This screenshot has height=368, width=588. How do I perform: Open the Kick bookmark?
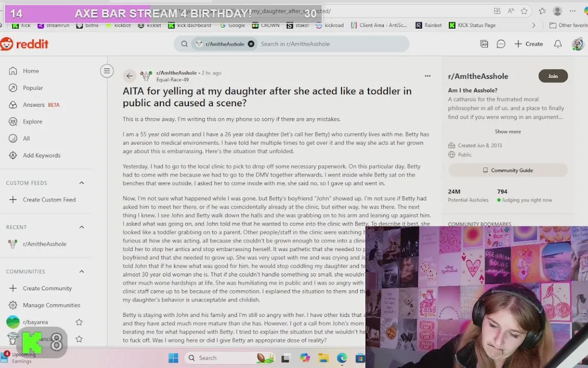pyautogui.click(x=21, y=25)
